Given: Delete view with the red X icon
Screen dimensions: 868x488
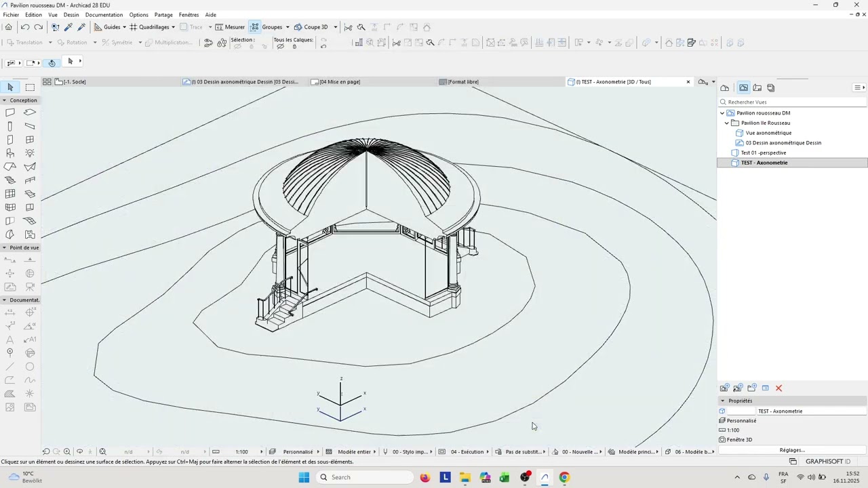Looking at the screenshot, I should pos(778,388).
